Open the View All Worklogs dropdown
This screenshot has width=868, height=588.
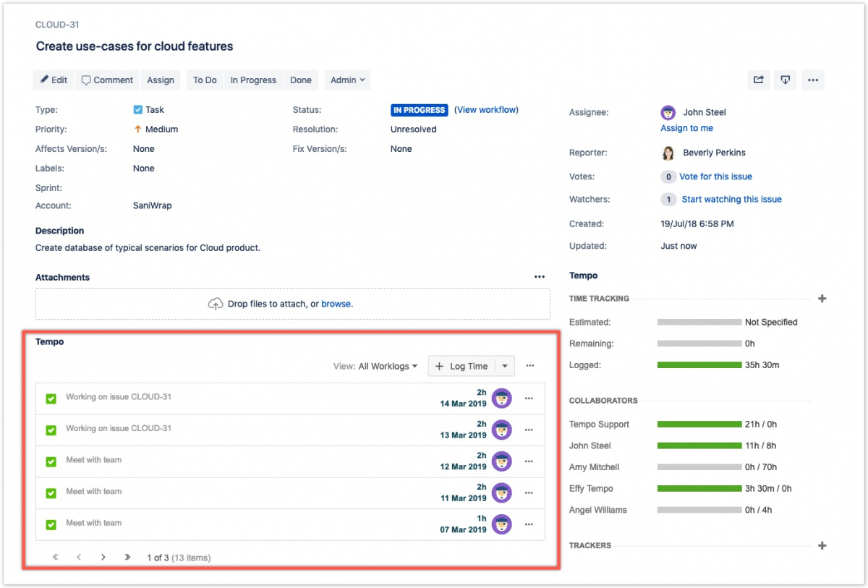click(x=388, y=367)
